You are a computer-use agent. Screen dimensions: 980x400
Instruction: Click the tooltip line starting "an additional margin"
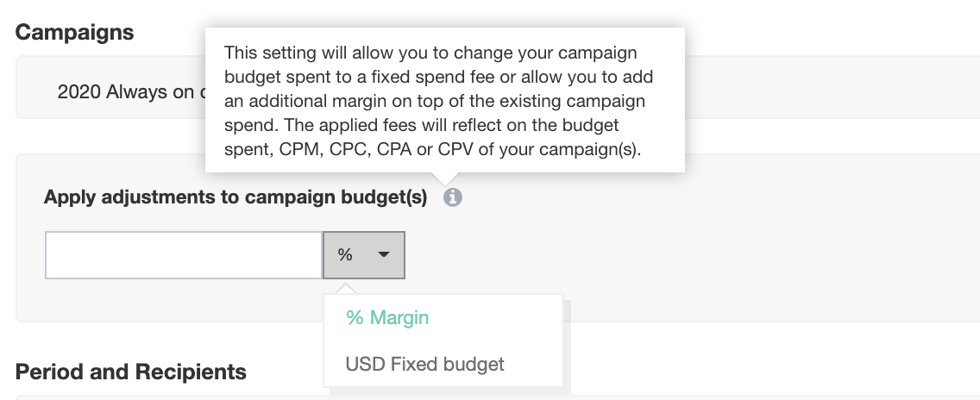(x=438, y=77)
